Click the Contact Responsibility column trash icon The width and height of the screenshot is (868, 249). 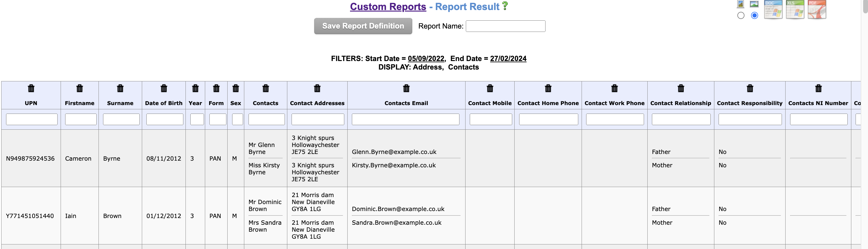click(x=750, y=88)
